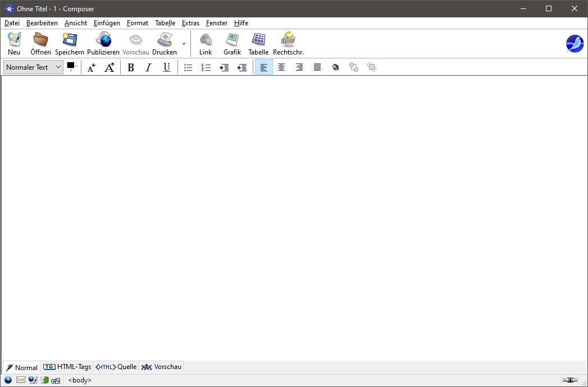This screenshot has height=387, width=588.
Task: Switch to the HTML-Tags view tab
Action: coord(67,367)
